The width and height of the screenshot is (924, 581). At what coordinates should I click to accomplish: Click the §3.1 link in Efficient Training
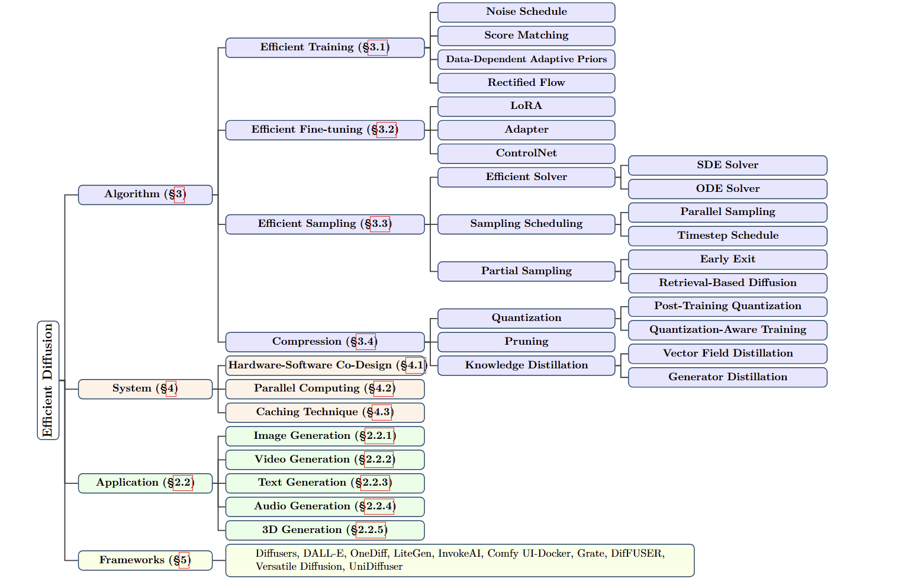pyautogui.click(x=377, y=47)
